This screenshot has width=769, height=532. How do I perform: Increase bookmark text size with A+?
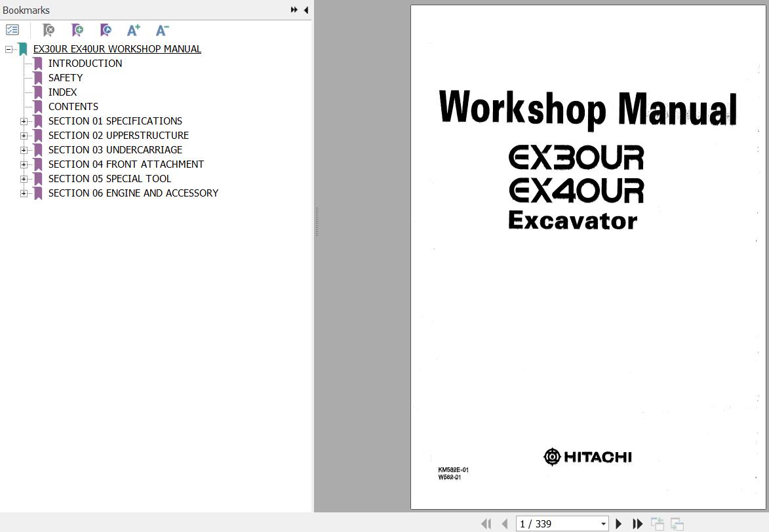(133, 30)
